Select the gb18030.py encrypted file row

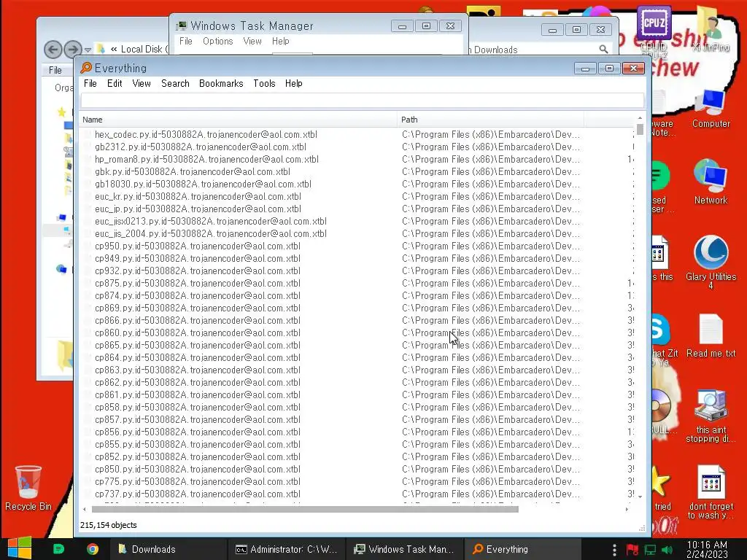[x=357, y=184]
